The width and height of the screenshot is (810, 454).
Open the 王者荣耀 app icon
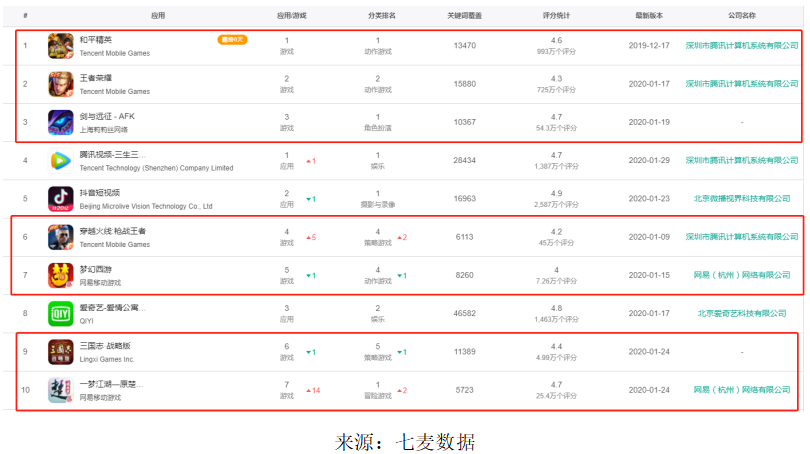point(60,84)
